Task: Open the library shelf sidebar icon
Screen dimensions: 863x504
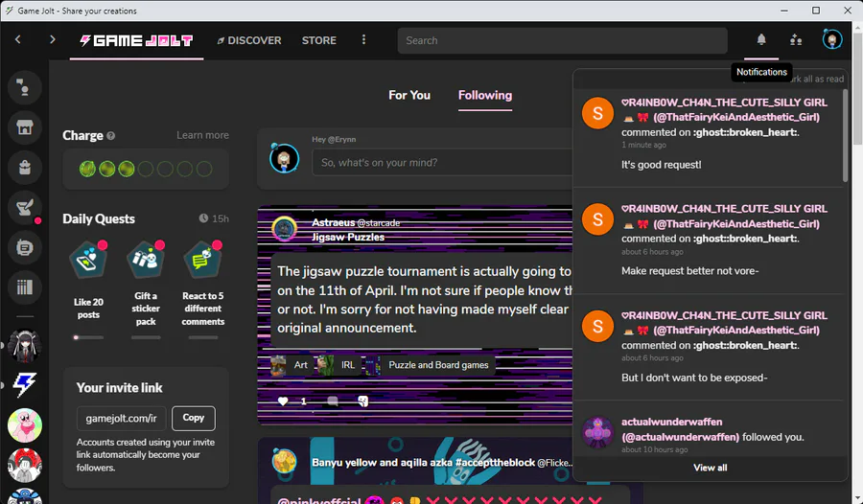Action: click(25, 287)
